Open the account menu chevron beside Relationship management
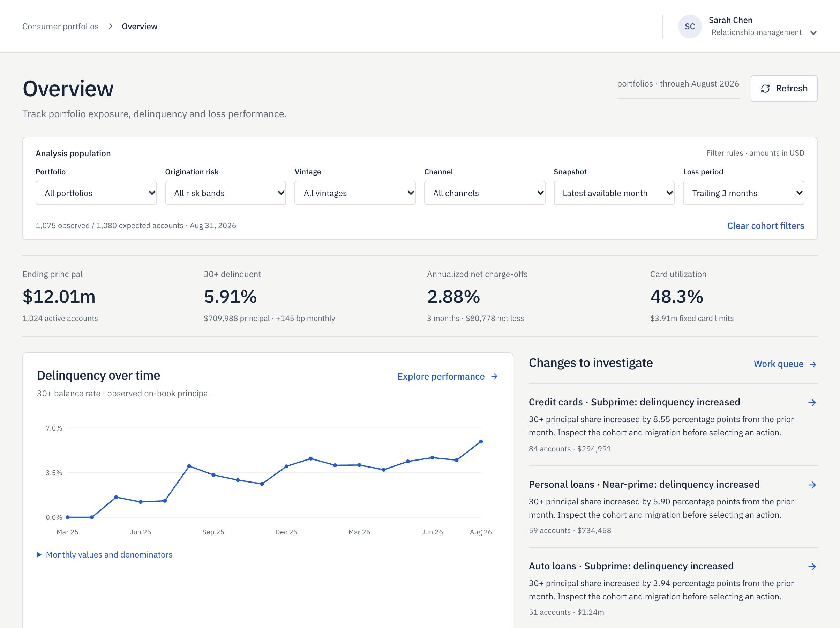840x628 pixels. pos(813,33)
